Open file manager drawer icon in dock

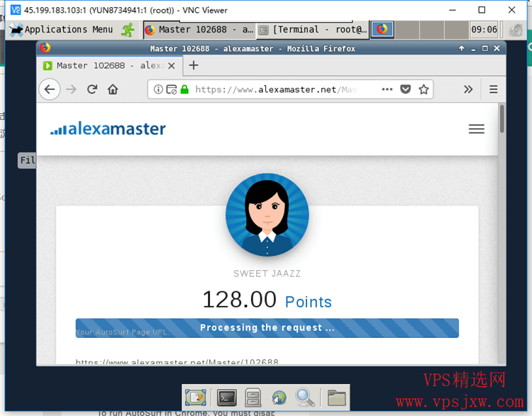click(253, 398)
